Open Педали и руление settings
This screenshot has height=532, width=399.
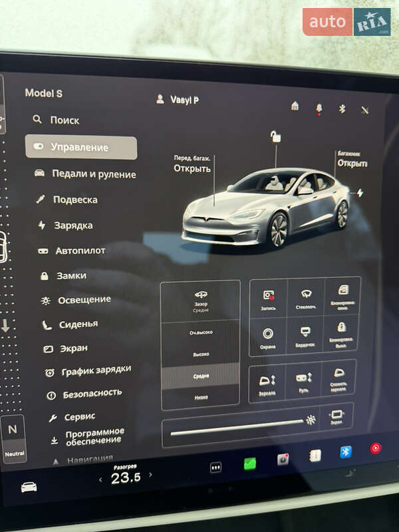pos(85,174)
